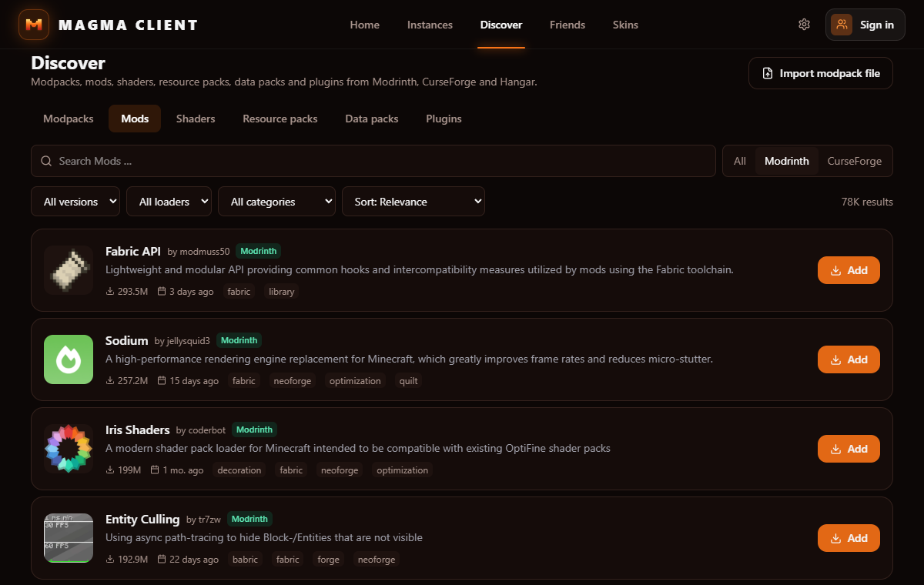This screenshot has width=924, height=585.
Task: Open the All loaders dropdown
Action: tap(169, 202)
